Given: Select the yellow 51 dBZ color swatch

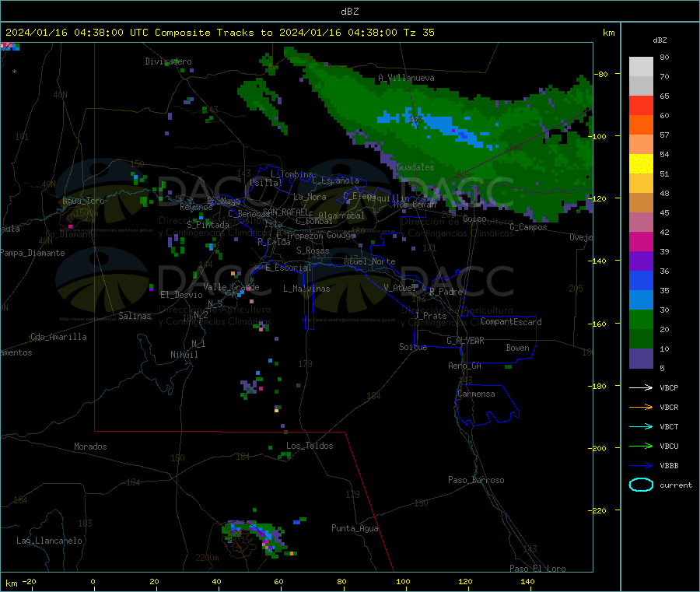Looking at the screenshot, I should pos(641,164).
